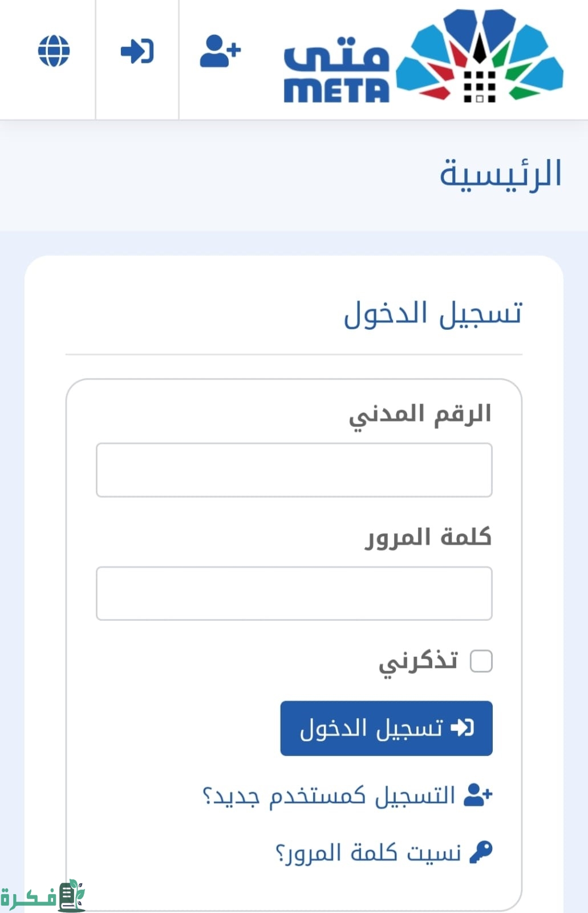The height and width of the screenshot is (913, 588).
Task: Focus the الرقم المدني civil ID field
Action: point(294,470)
